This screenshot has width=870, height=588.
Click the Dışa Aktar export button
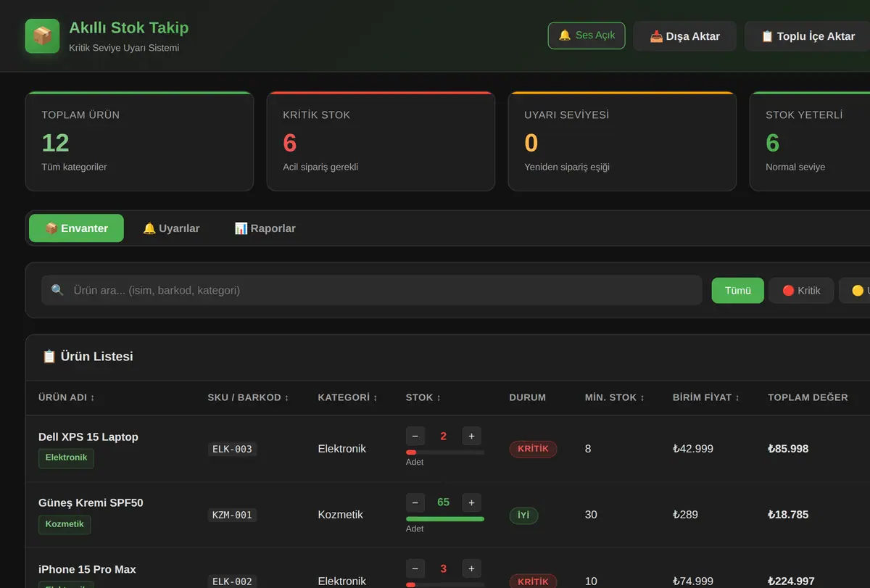click(684, 36)
